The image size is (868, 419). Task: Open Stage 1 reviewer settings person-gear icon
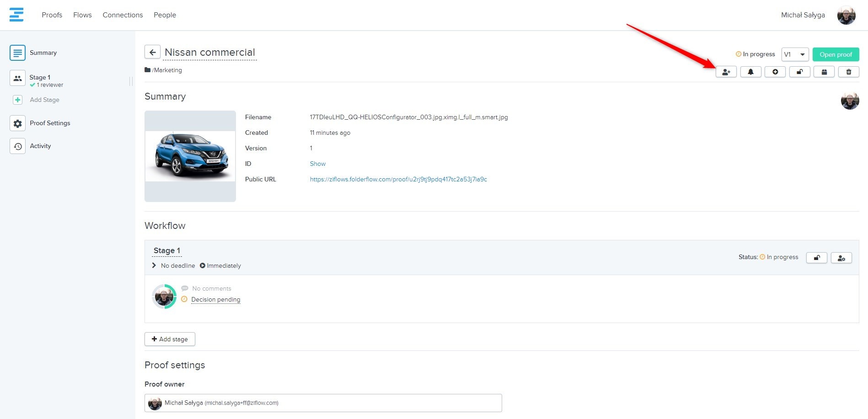[841, 258]
